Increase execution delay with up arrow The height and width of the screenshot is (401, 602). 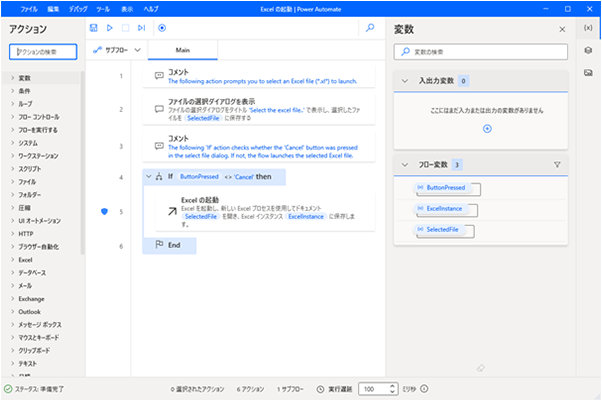392,386
